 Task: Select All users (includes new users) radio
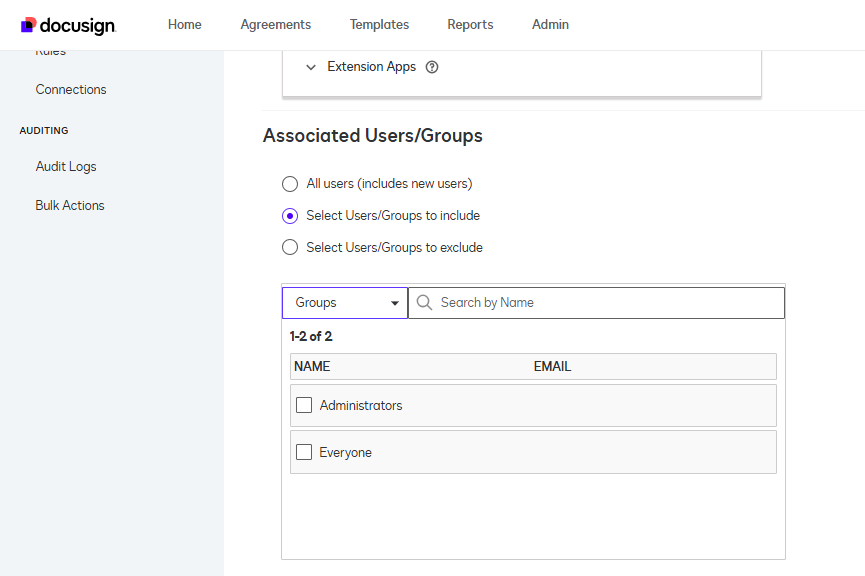click(290, 184)
